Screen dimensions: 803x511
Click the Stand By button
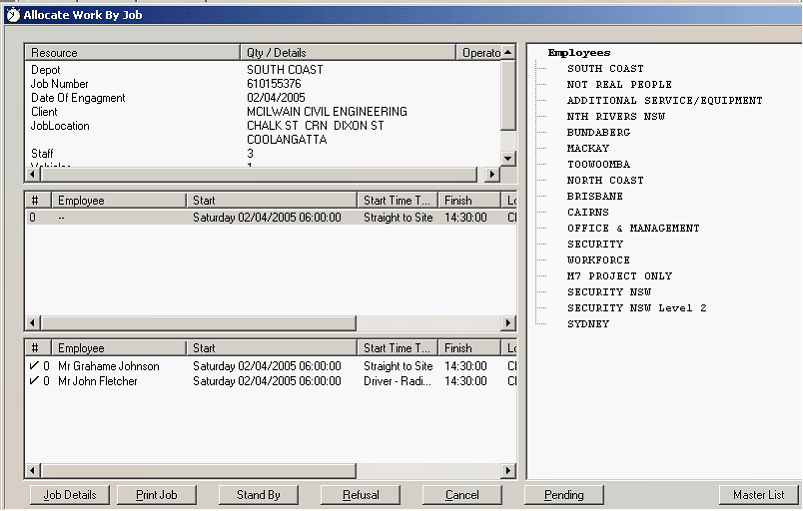tap(258, 495)
